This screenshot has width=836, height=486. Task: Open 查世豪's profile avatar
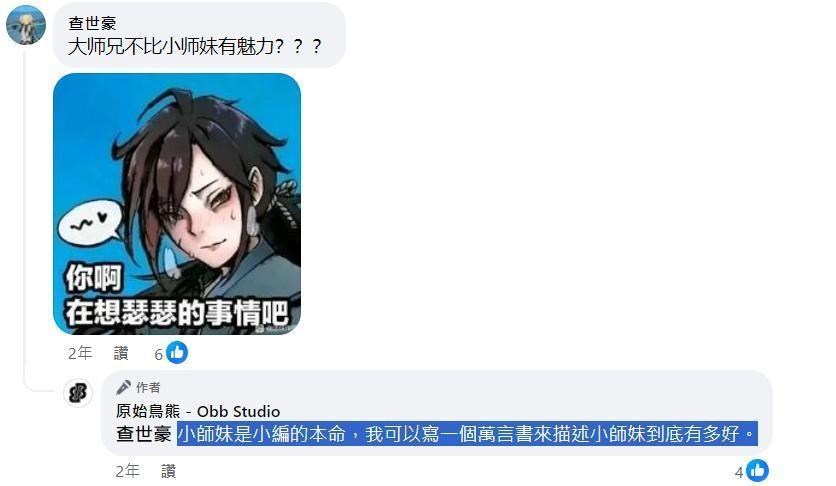(x=26, y=25)
